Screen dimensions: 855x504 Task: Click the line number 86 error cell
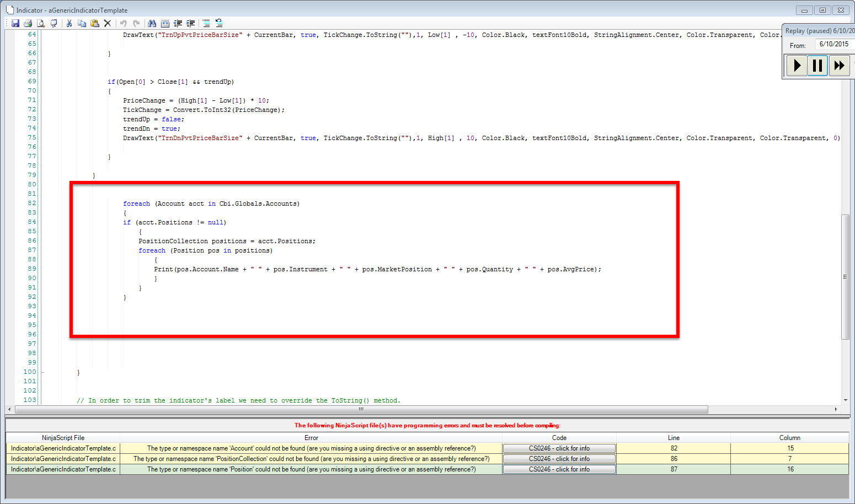point(674,459)
